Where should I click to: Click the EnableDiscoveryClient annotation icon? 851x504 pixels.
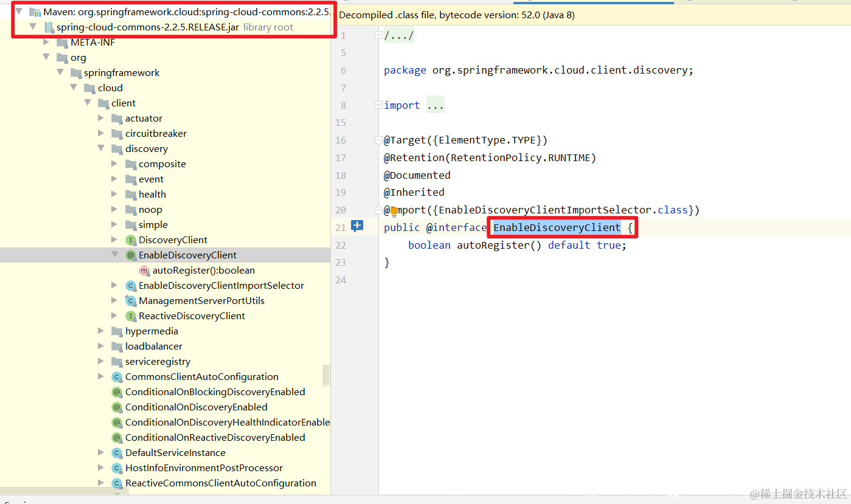tap(130, 255)
